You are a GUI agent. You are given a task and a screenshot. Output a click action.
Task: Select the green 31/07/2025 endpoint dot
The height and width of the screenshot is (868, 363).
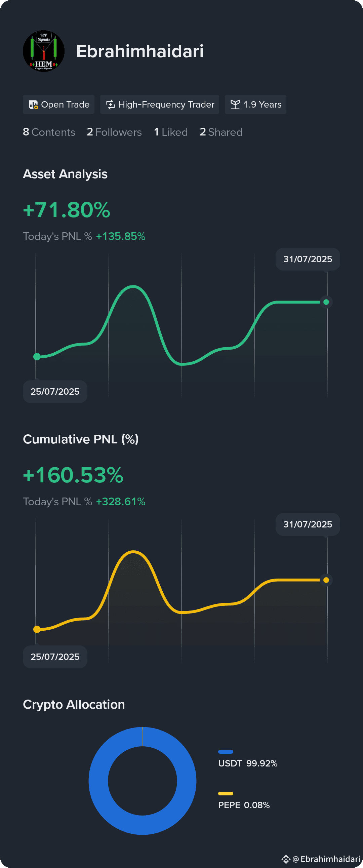coord(326,302)
